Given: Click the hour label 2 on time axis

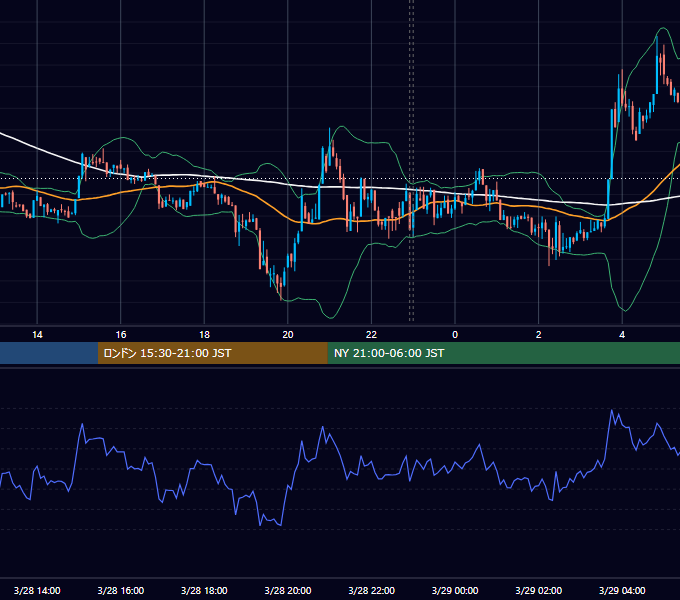Looking at the screenshot, I should pyautogui.click(x=539, y=335).
